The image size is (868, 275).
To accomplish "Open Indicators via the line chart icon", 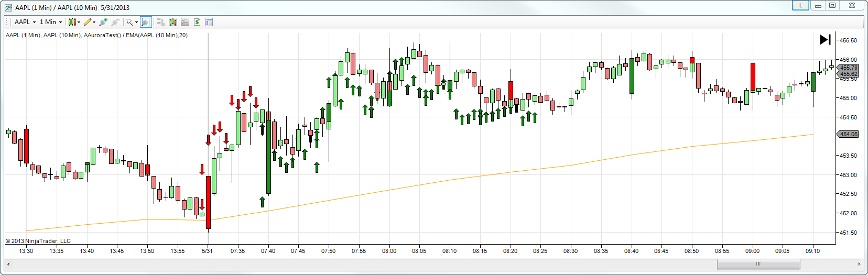I will coord(185,22).
